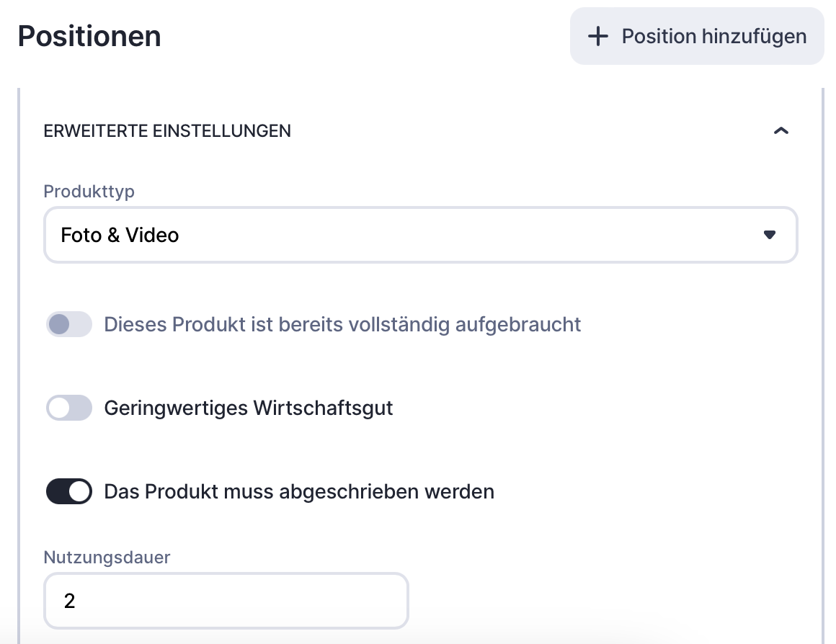Click the "Nutzungsdauer" field label
836x644 pixels.
pos(107,557)
